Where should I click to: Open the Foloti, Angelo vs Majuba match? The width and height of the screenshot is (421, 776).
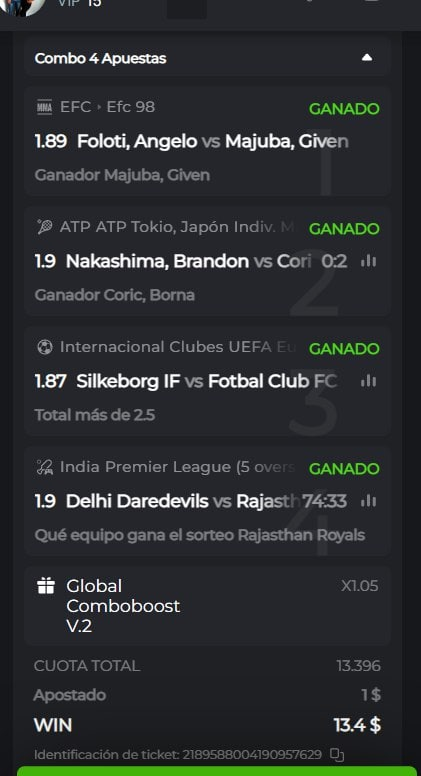(191, 142)
